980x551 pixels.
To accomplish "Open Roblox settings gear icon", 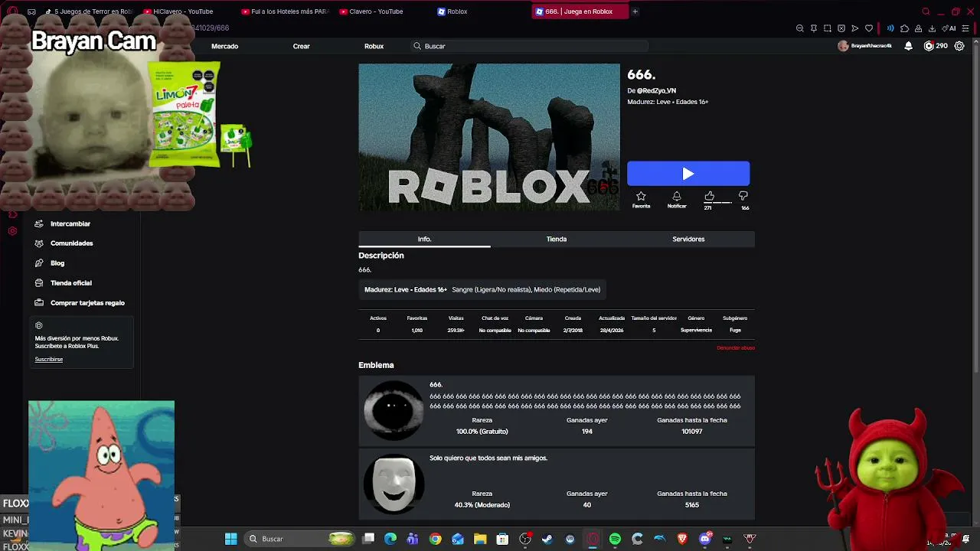I will pyautogui.click(x=959, y=46).
